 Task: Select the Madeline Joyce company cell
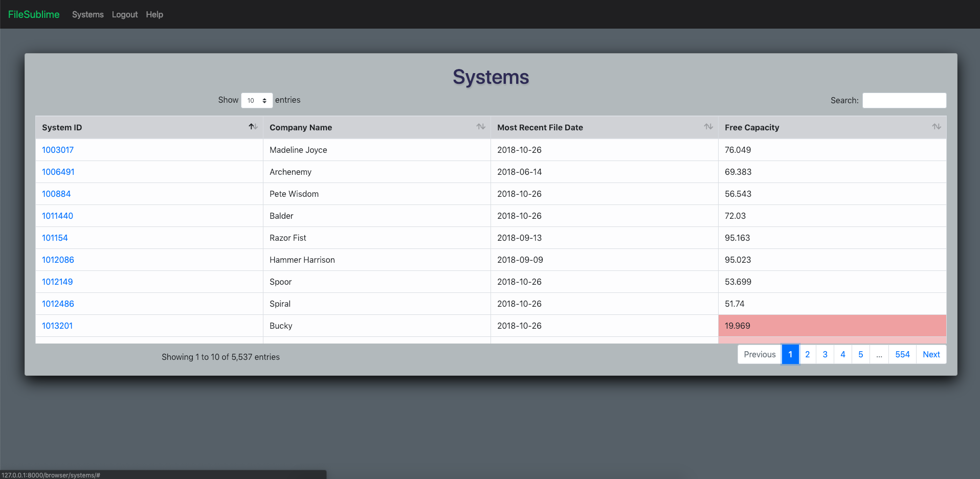(377, 150)
